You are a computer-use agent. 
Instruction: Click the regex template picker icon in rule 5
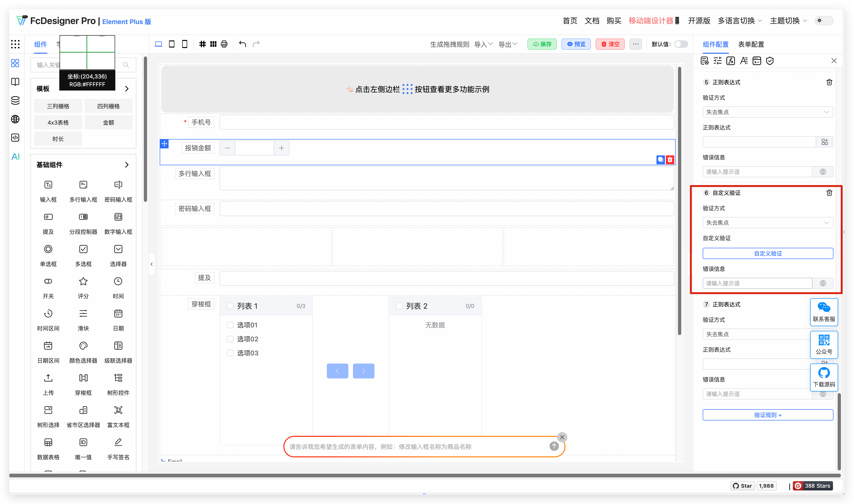pos(824,142)
